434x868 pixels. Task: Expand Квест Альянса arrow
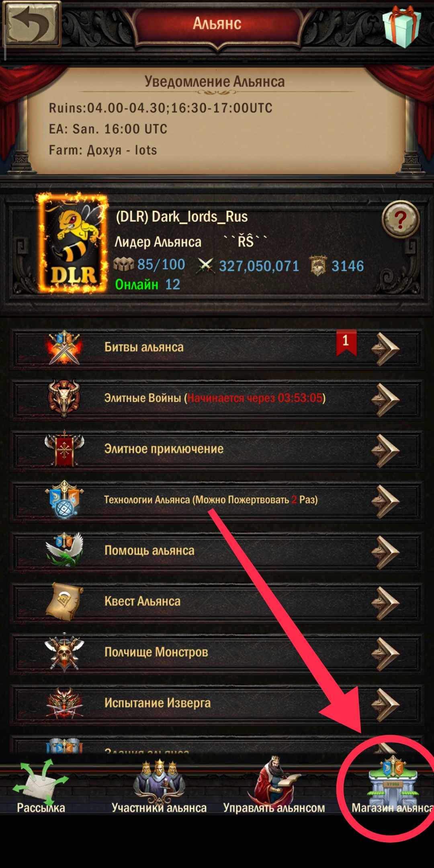click(385, 603)
